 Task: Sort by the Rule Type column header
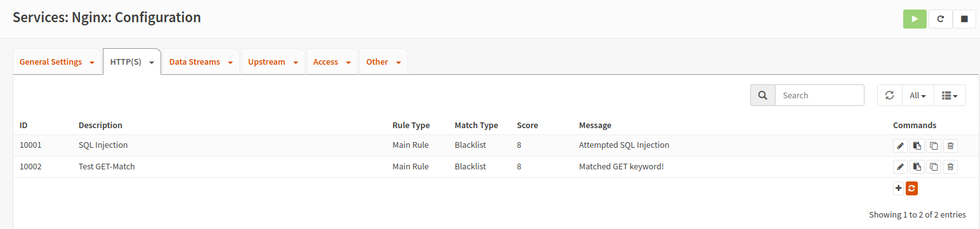coord(411,125)
